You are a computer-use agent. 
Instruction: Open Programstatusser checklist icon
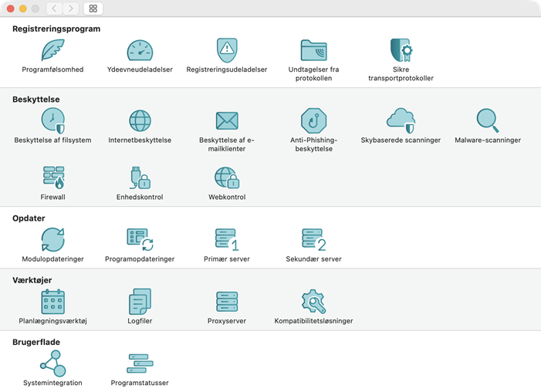140,363
